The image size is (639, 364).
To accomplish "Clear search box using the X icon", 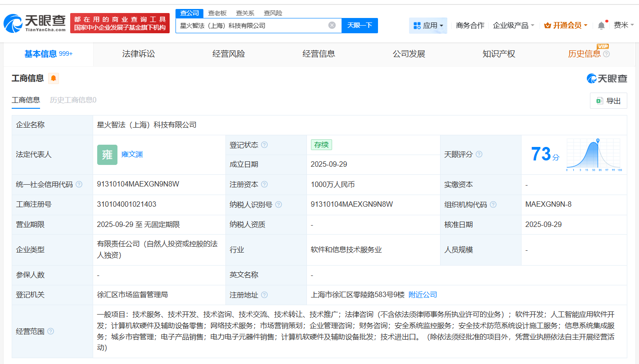I will [x=332, y=26].
